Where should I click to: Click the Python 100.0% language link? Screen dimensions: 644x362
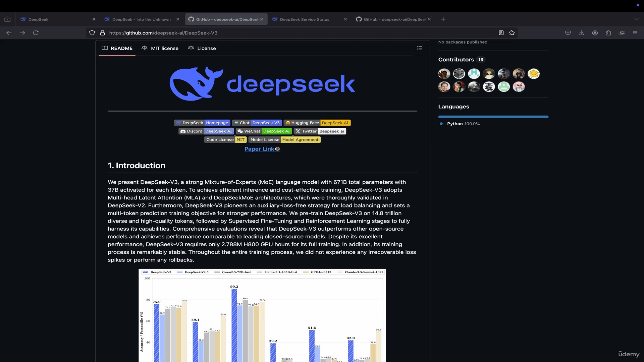click(460, 124)
